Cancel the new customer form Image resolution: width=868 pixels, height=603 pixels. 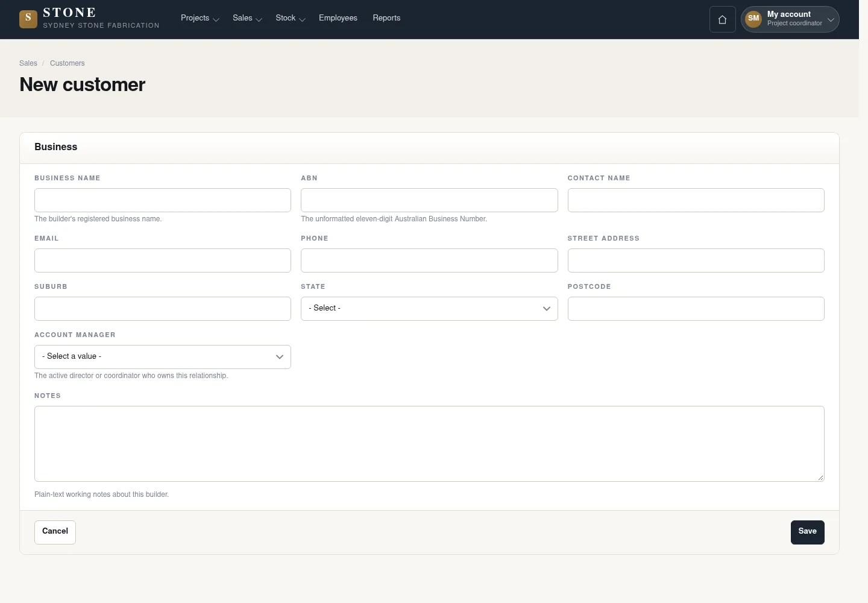55,532
